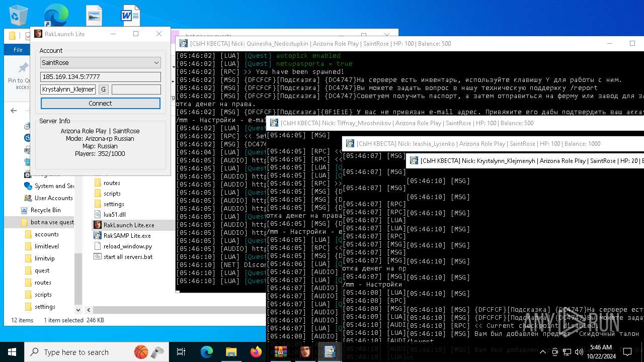
Task: Click the Krystalynn console window icon
Action: coord(414,161)
